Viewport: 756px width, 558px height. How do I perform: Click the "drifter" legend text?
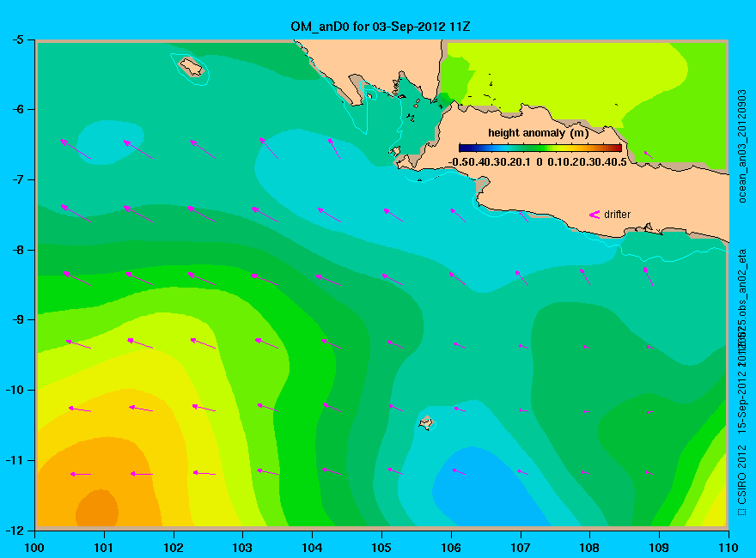coord(617,215)
